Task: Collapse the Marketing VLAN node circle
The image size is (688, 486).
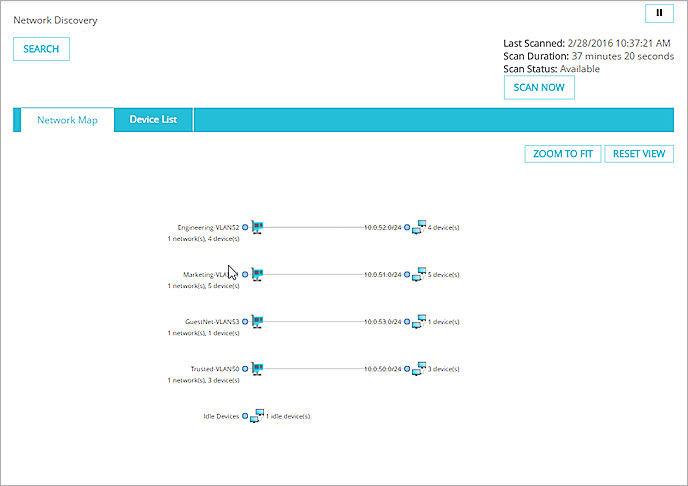Action: click(x=245, y=275)
